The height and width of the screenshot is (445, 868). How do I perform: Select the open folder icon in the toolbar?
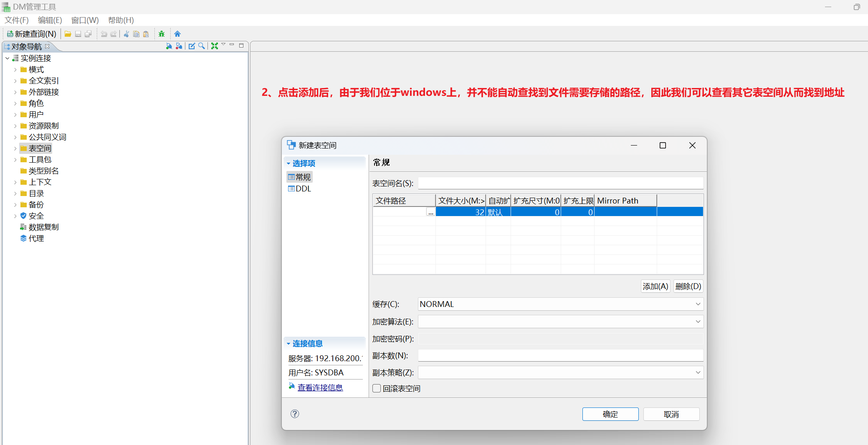click(68, 34)
